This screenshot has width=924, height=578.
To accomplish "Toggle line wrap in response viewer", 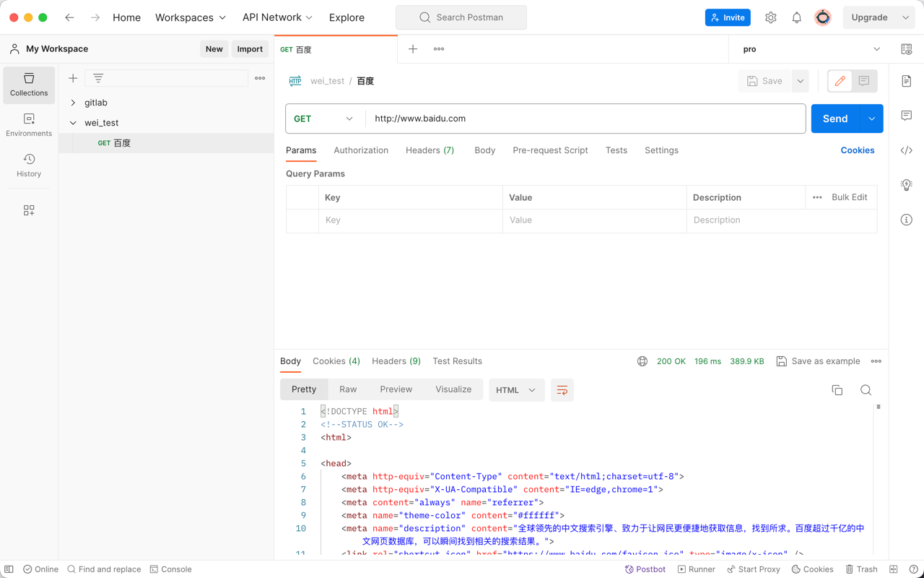I will [562, 390].
